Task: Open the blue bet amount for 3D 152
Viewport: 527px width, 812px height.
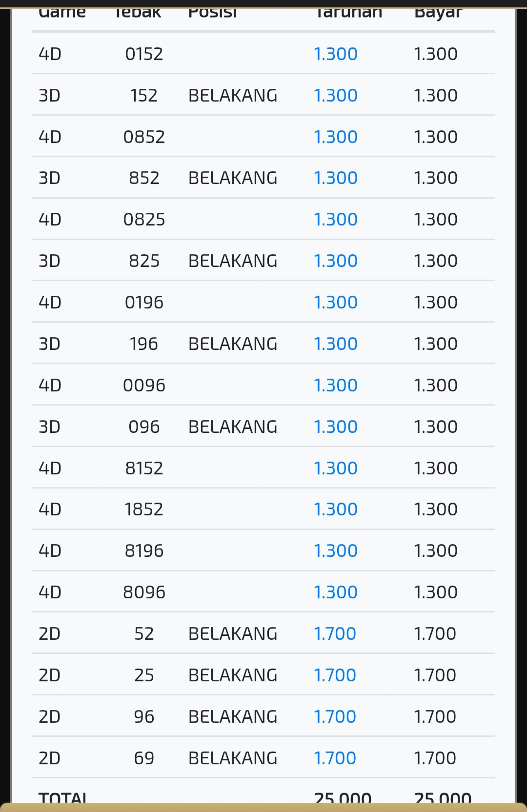Action: (x=336, y=95)
